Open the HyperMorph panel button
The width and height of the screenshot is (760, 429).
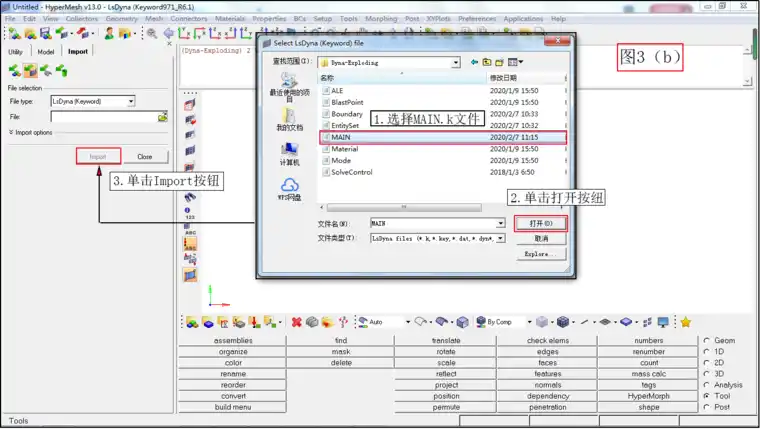649,396
